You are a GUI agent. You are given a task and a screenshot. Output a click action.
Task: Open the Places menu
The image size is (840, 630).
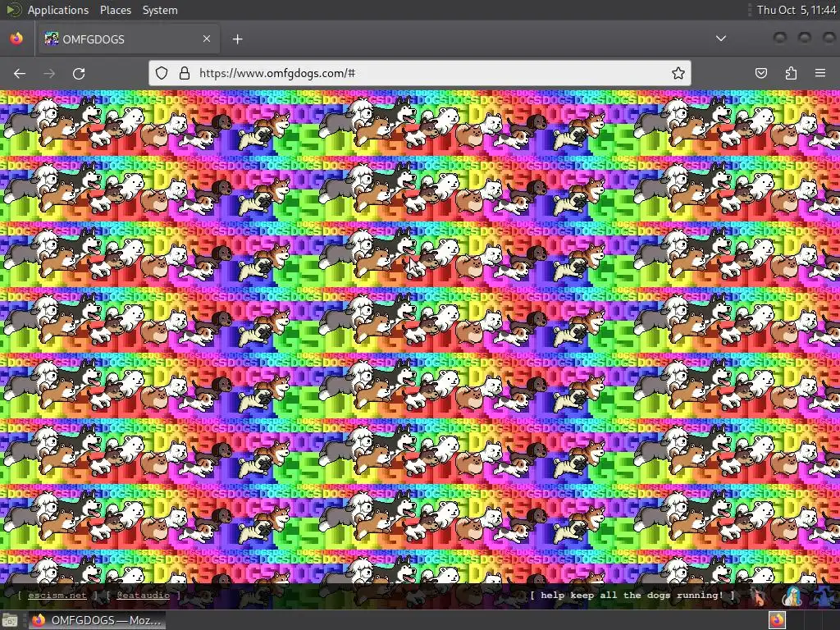point(116,10)
